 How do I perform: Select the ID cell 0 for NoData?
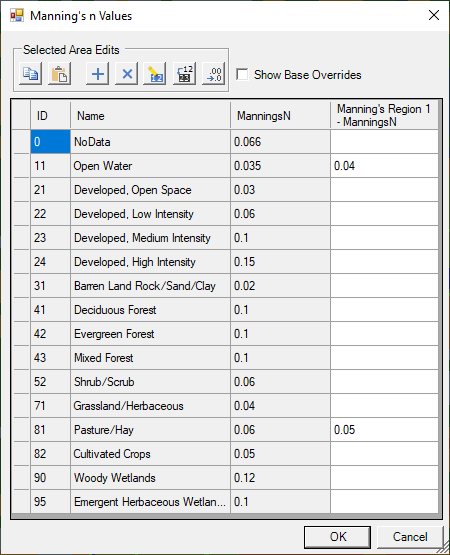pos(51,142)
